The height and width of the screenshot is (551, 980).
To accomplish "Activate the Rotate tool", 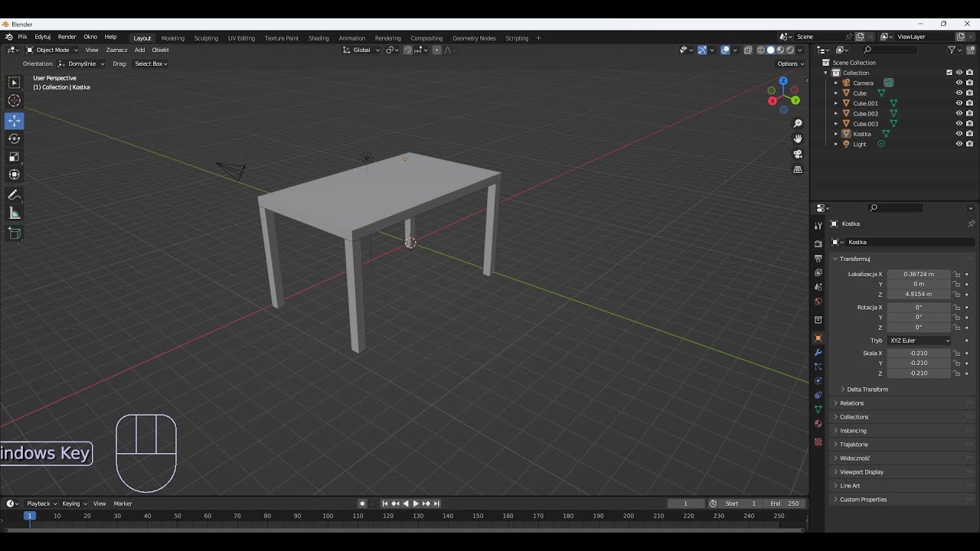I will (x=15, y=139).
